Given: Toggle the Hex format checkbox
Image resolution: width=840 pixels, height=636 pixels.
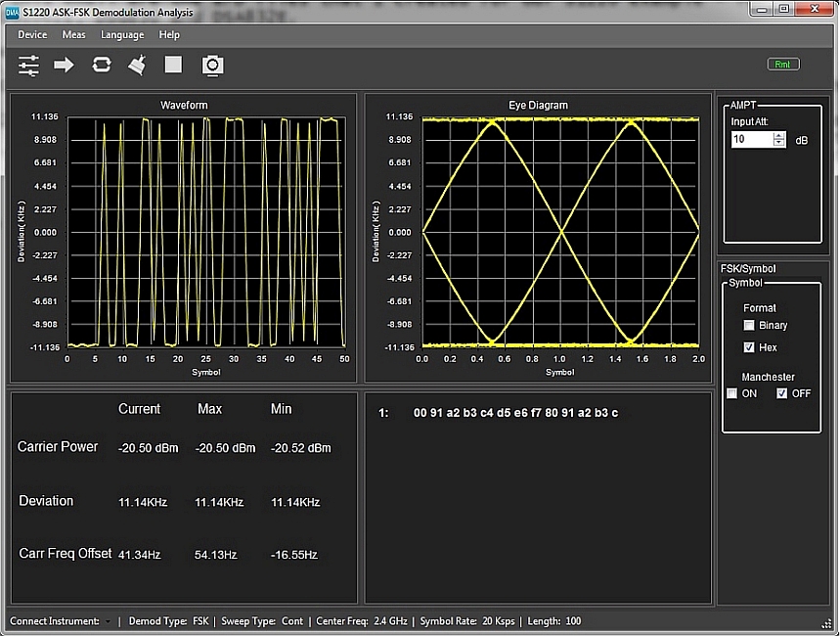Looking at the screenshot, I should [x=749, y=347].
